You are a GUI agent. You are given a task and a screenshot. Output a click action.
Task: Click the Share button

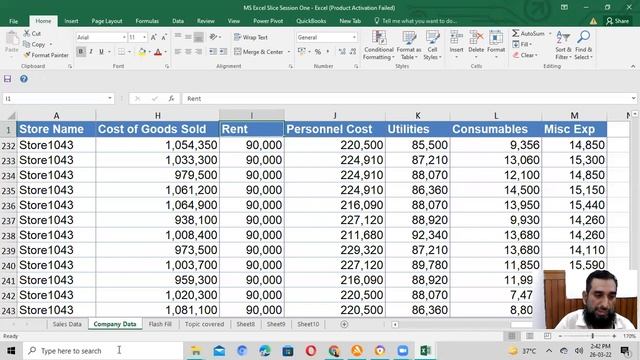pos(618,21)
